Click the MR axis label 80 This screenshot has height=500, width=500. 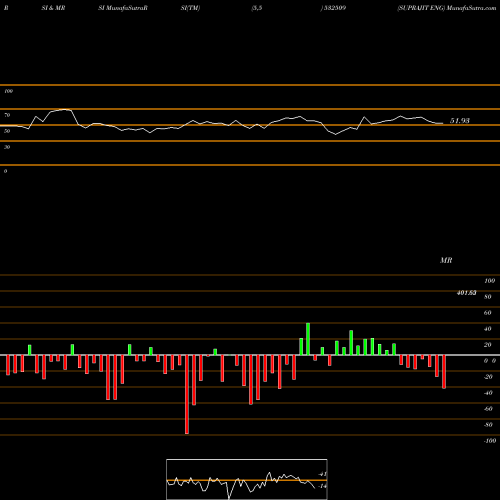click(488, 297)
